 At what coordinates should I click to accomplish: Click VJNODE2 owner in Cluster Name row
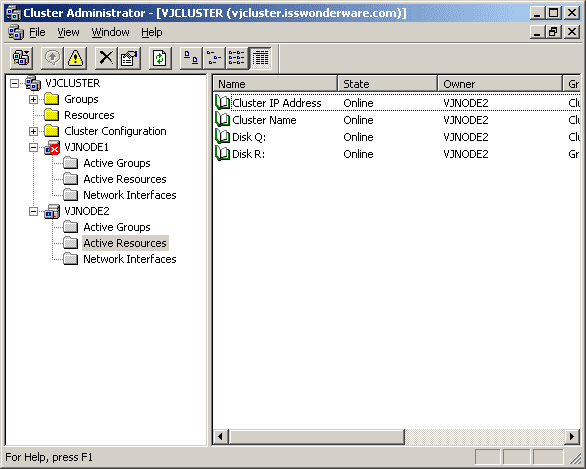pyautogui.click(x=466, y=120)
